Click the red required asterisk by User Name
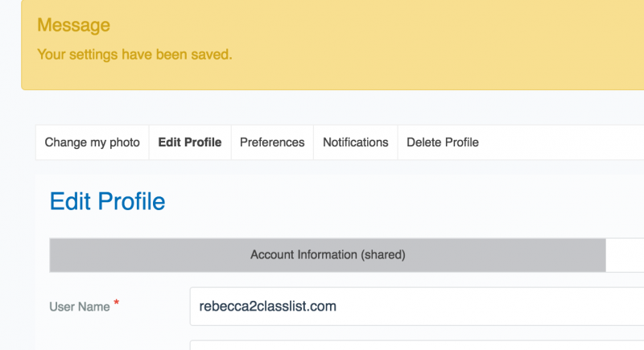 tap(117, 303)
